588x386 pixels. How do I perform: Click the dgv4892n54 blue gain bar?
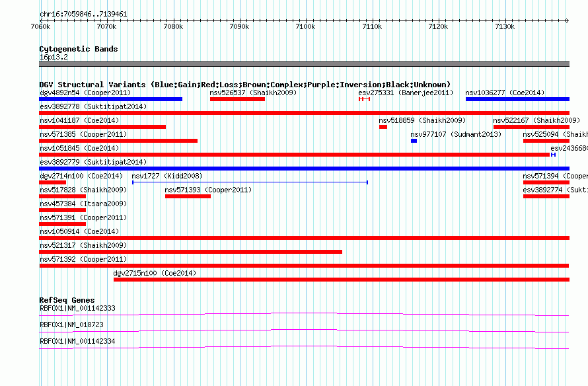click(x=110, y=99)
